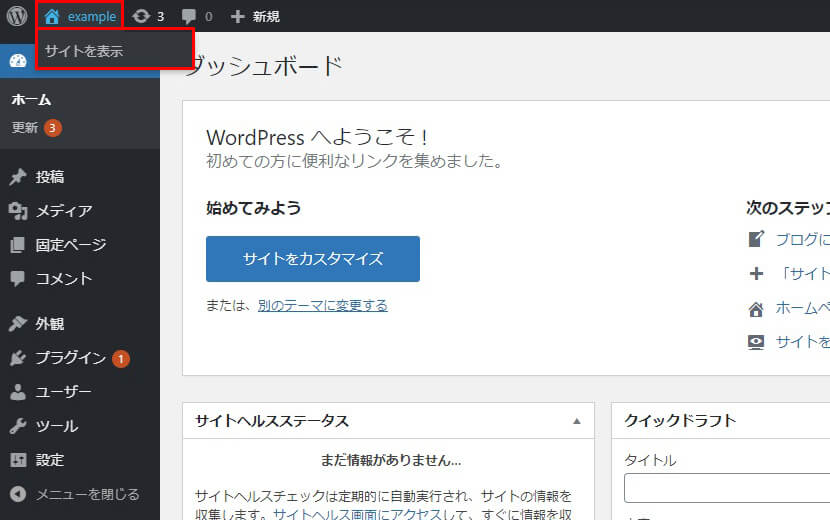The image size is (830, 520).
Task: Open プラグイン menu
Action: coord(71,358)
